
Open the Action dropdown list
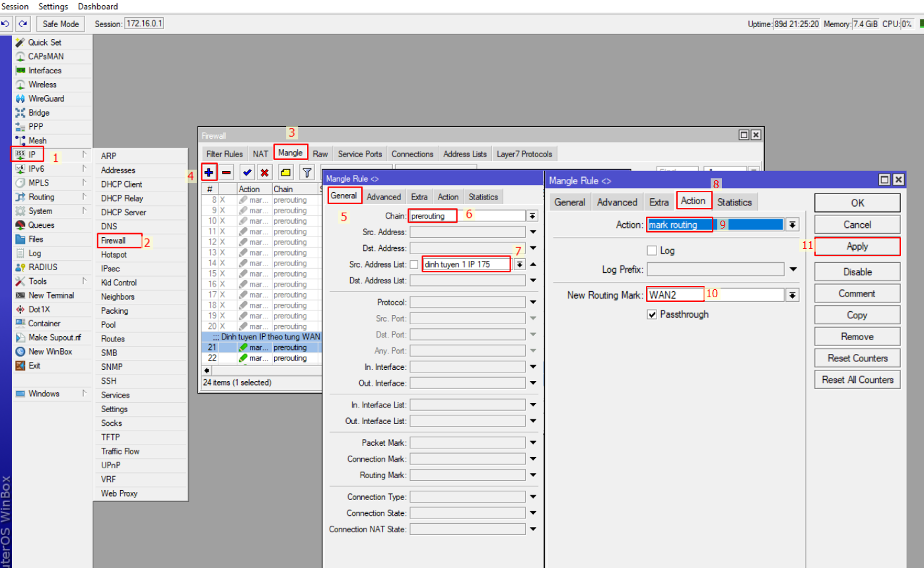tap(793, 225)
